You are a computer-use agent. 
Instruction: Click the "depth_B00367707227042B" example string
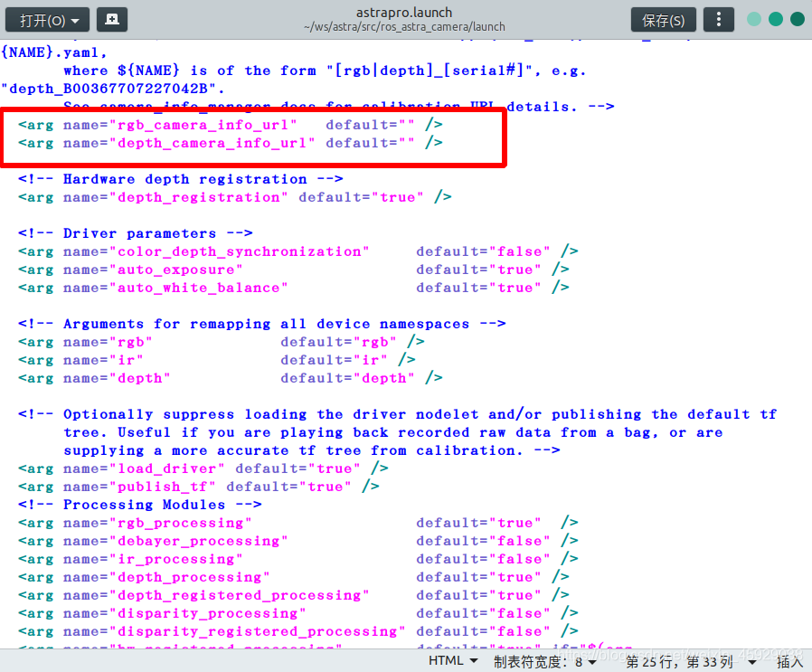pyautogui.click(x=109, y=89)
